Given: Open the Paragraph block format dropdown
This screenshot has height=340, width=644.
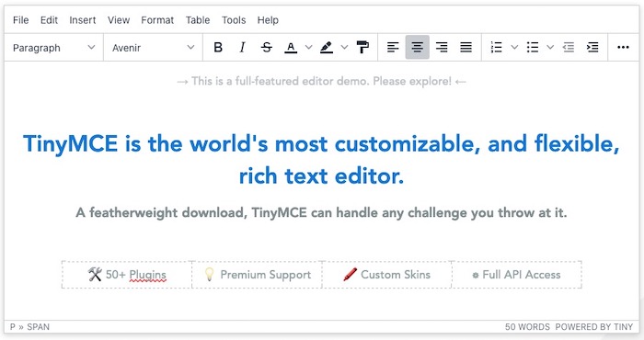Looking at the screenshot, I should pyautogui.click(x=53, y=48).
